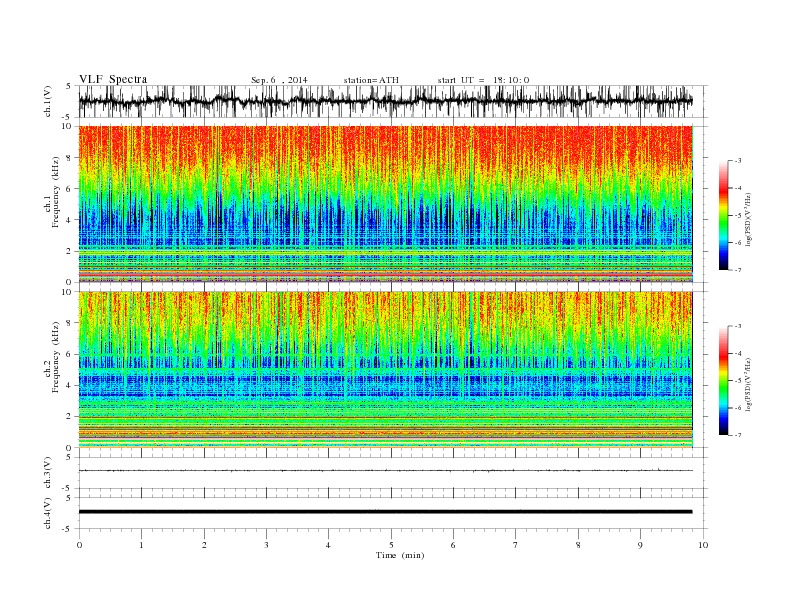Click time axis tick label 1
Viewport: 792px width, 612px height.
(x=141, y=545)
